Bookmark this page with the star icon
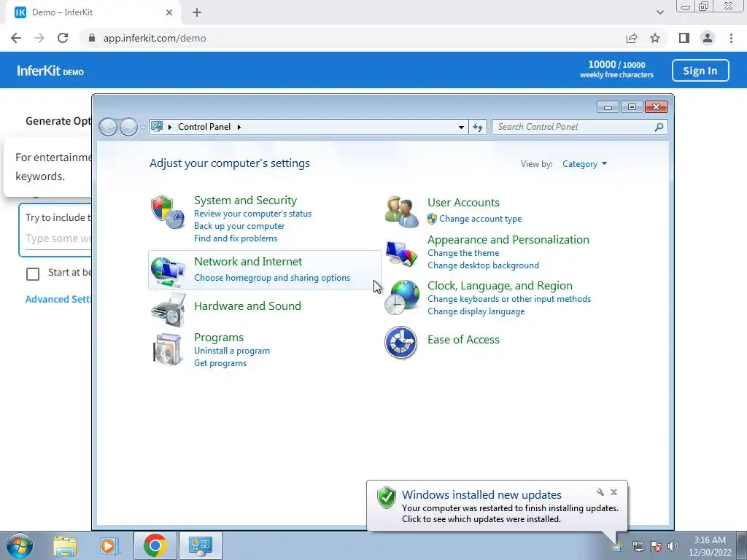 tap(655, 38)
